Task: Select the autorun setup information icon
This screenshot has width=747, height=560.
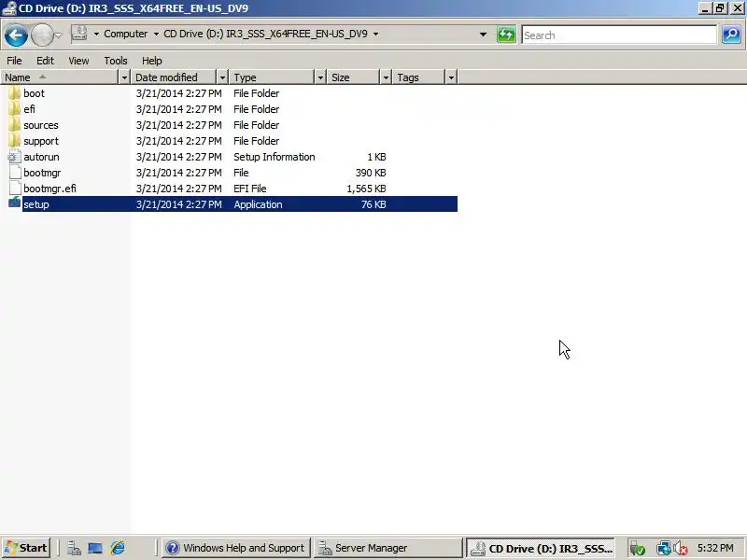Action: tap(15, 157)
